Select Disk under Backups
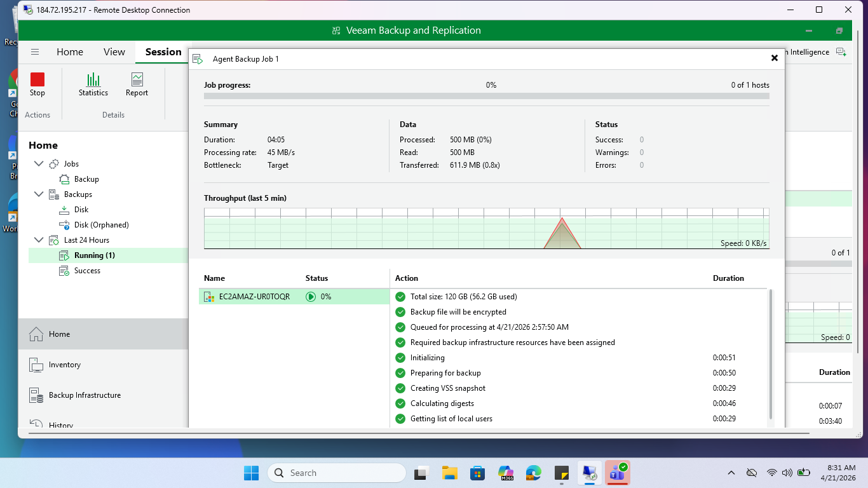Screen dimensions: 868x488 point(81,210)
